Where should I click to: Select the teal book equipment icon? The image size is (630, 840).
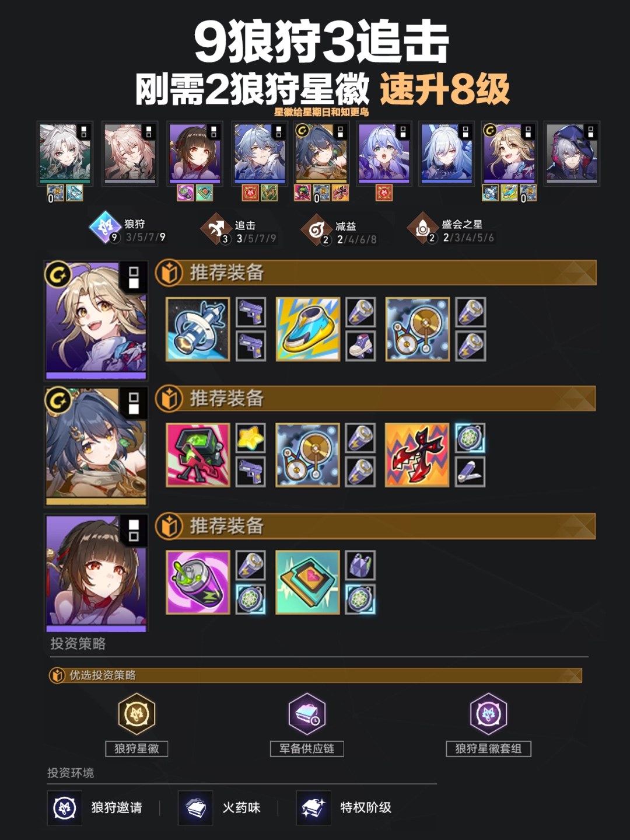click(x=307, y=582)
